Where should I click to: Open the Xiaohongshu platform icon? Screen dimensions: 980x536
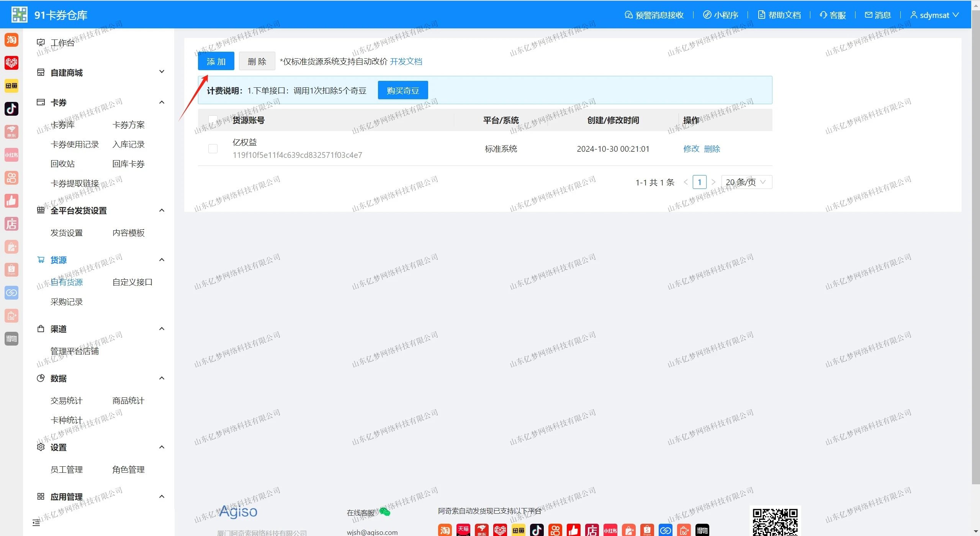11,155
